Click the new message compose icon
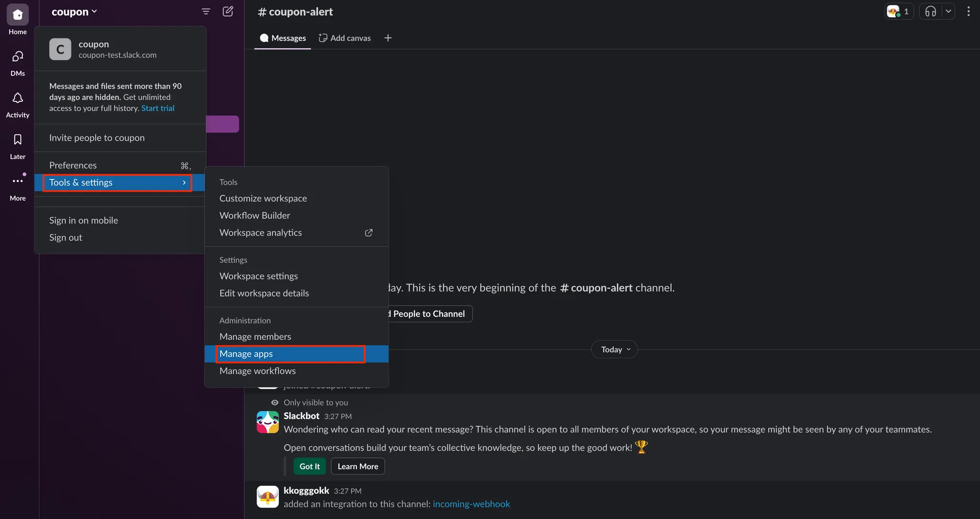This screenshot has height=519, width=980. [x=228, y=11]
